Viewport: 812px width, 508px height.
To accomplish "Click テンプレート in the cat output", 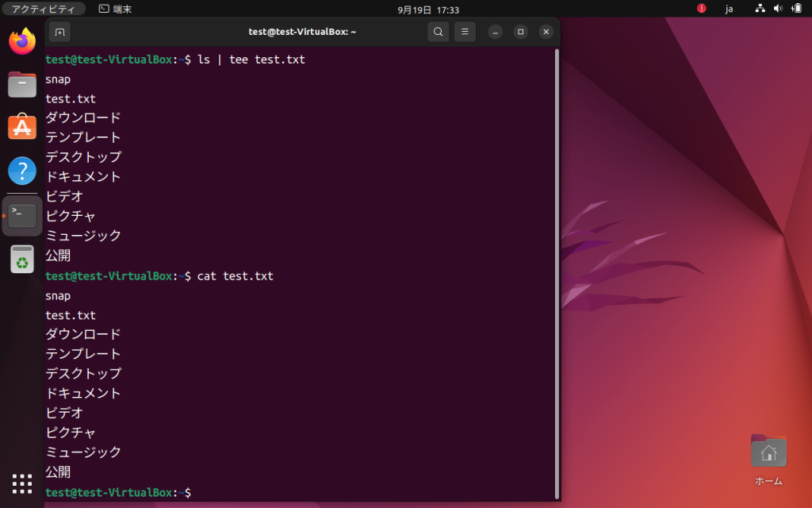I will tap(82, 354).
